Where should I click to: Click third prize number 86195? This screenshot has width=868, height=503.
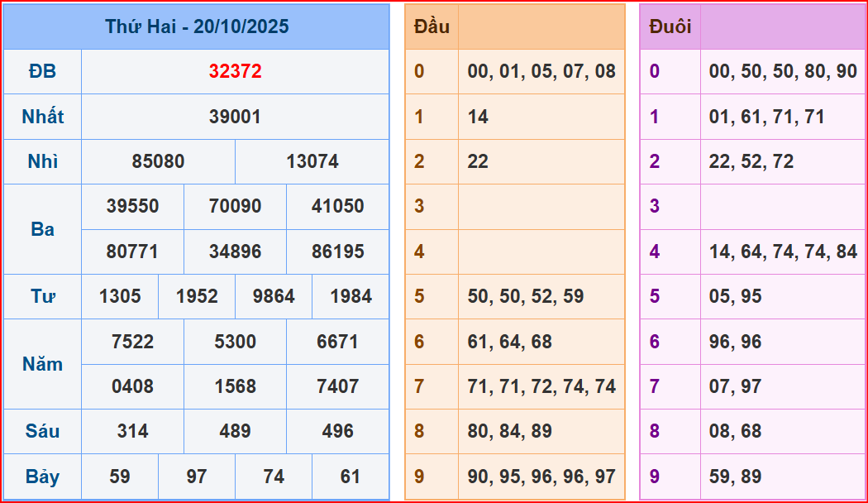pyautogui.click(x=337, y=252)
